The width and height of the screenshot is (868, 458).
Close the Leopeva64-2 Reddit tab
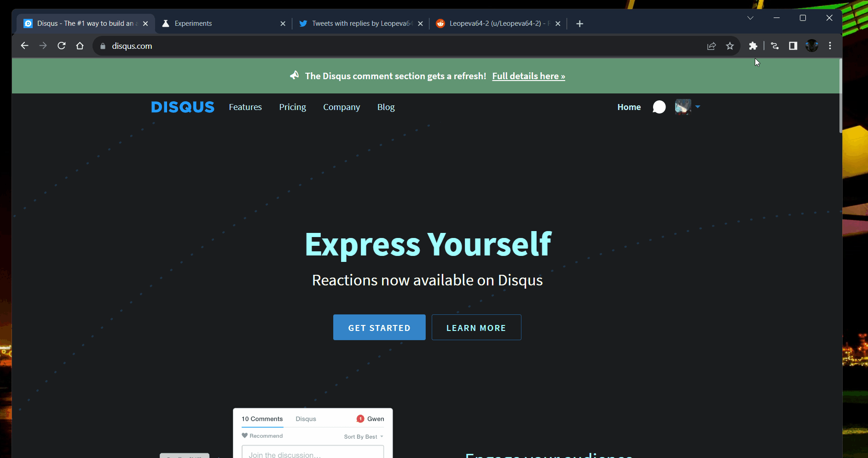558,23
